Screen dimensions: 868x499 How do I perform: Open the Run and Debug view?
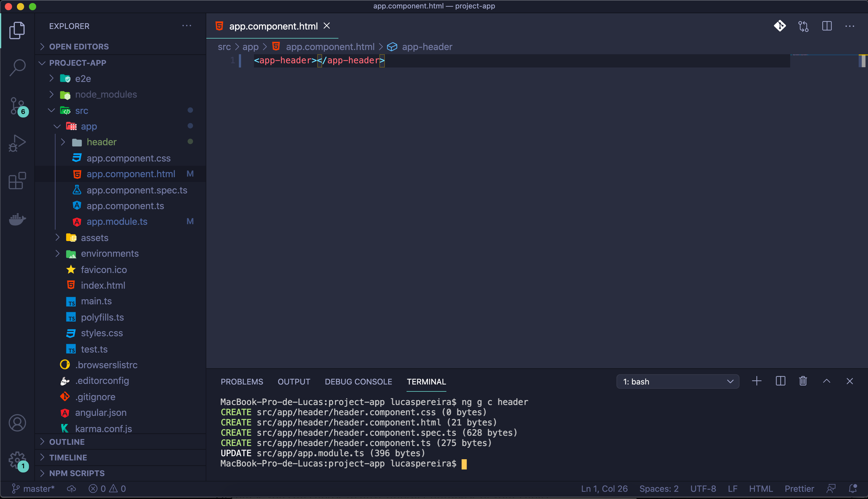tap(17, 143)
